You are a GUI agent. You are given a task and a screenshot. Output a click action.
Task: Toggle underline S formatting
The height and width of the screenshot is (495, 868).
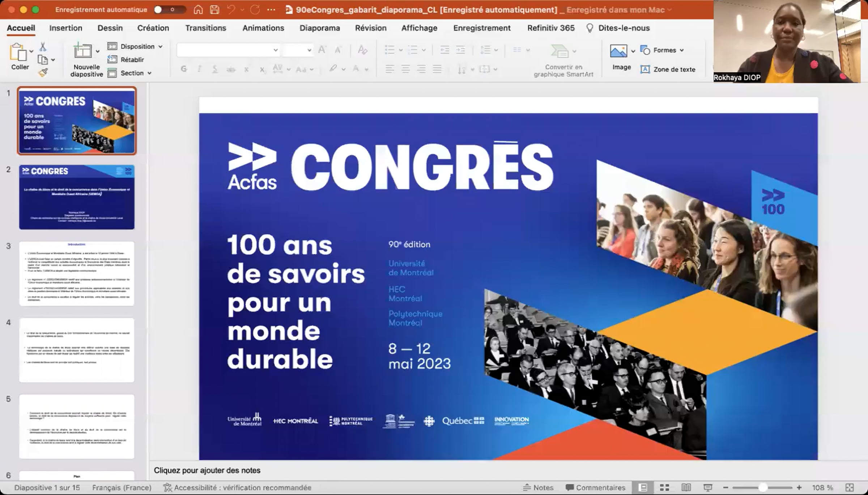[215, 69]
